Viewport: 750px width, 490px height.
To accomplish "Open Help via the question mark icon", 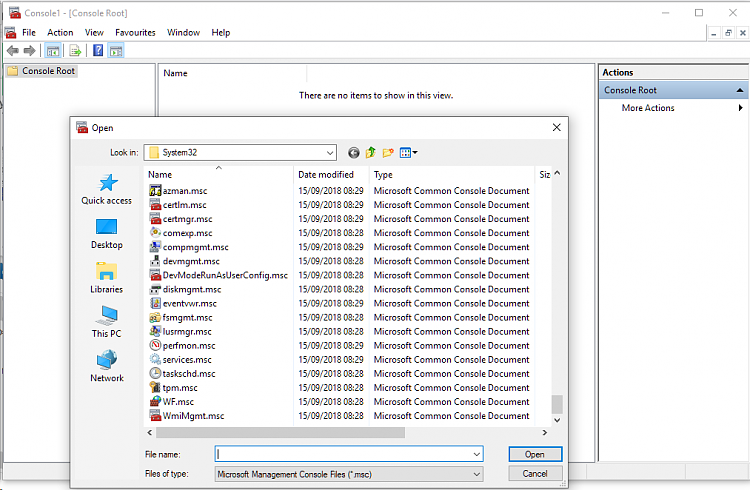I will pos(98,50).
